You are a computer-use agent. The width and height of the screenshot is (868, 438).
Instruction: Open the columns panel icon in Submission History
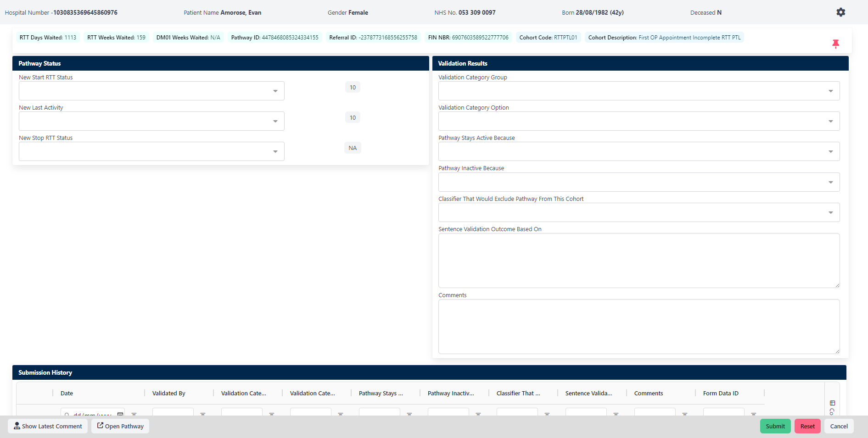(832, 403)
